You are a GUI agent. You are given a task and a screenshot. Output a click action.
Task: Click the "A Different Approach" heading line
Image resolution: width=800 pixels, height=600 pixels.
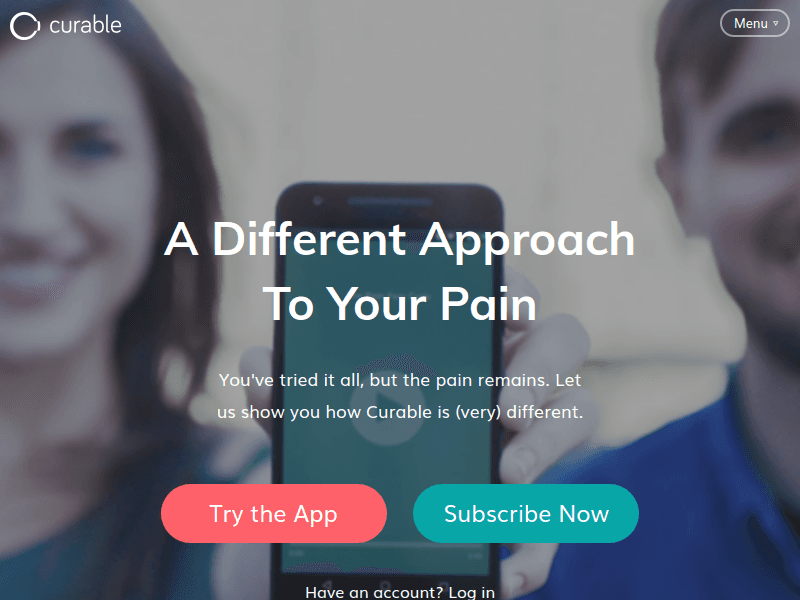(x=399, y=239)
